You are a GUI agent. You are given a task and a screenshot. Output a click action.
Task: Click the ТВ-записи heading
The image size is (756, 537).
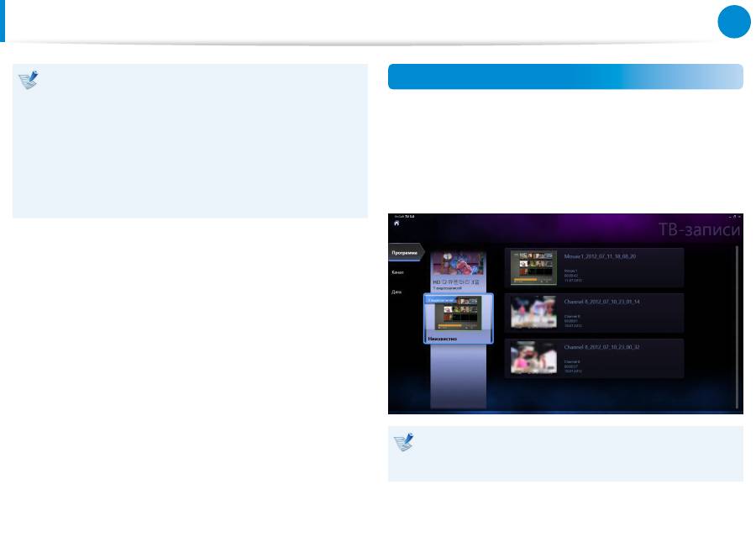698,230
